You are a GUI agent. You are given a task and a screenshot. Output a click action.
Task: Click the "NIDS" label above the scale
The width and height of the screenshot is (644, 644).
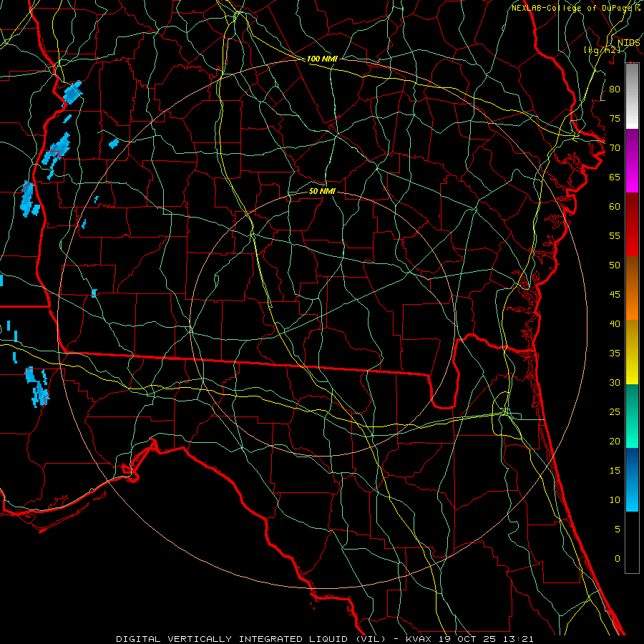click(628, 43)
